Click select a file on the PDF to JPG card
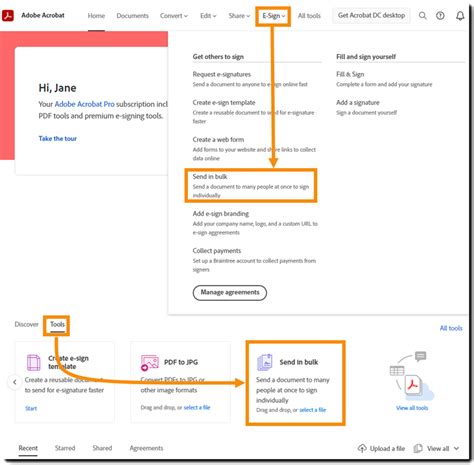The image size is (474, 465). [197, 407]
